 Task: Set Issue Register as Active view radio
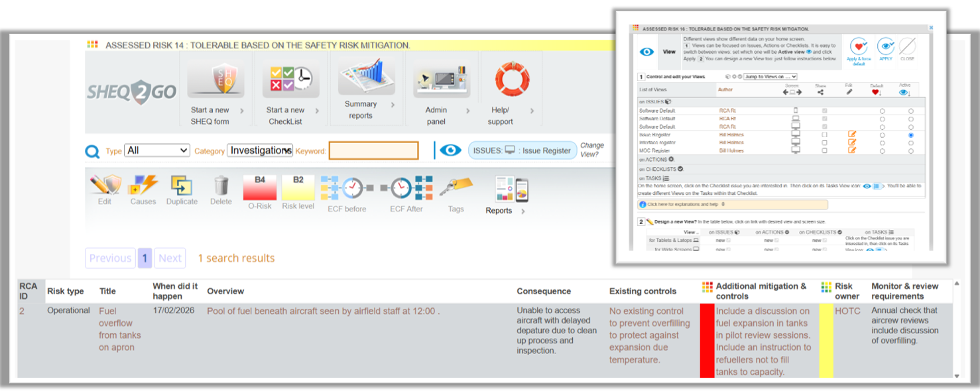911,135
